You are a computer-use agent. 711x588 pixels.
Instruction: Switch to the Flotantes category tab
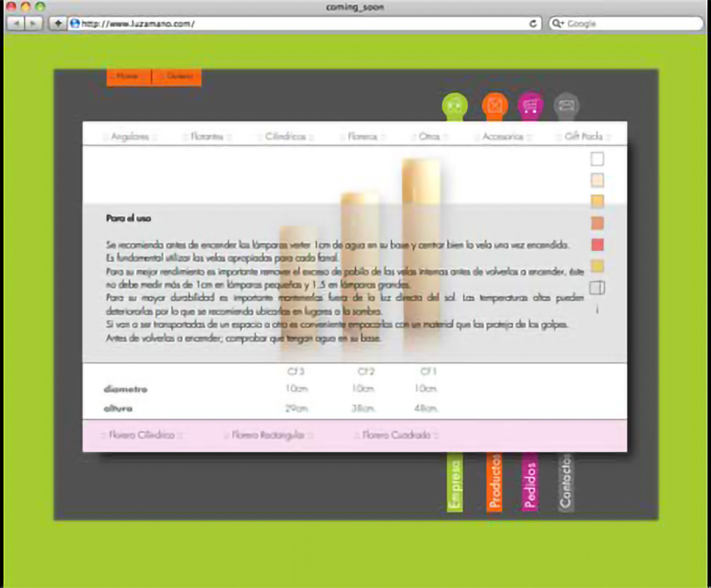pos(207,137)
